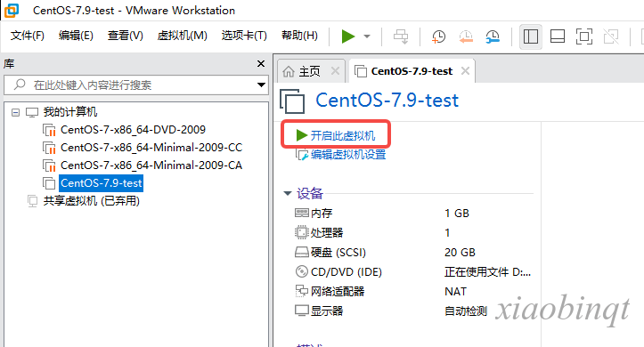
Task: Collapse the 我的计算机 tree node
Action: pyautogui.click(x=16, y=112)
